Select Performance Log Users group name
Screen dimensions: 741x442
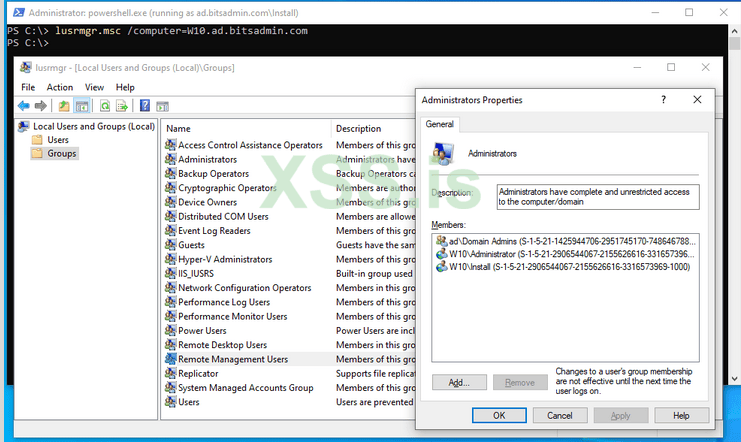pyautogui.click(x=224, y=302)
